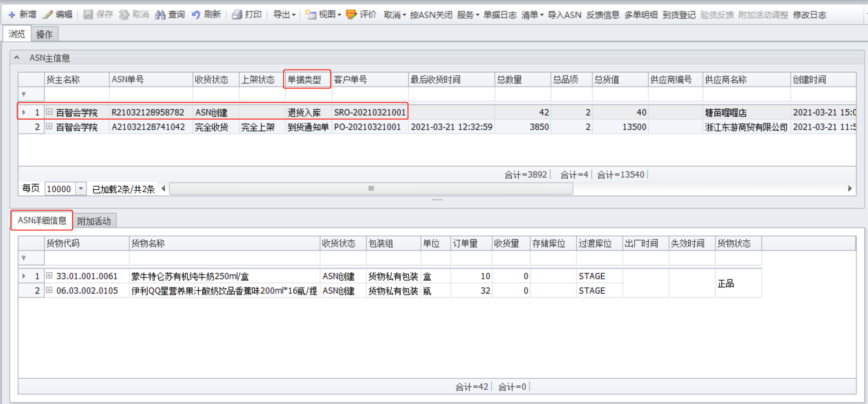
Task: Expand detail row for item 33.01.001.0061
Action: click(x=49, y=276)
